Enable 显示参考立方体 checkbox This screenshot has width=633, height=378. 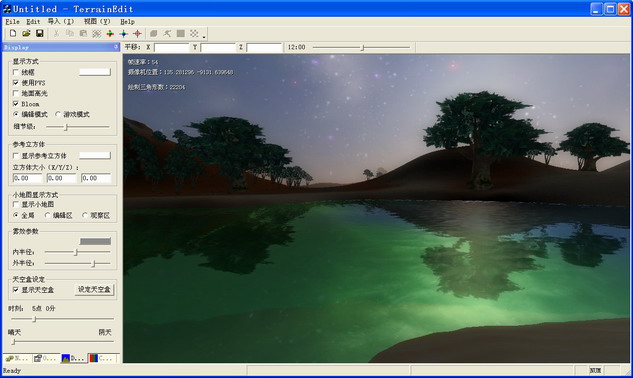point(16,155)
